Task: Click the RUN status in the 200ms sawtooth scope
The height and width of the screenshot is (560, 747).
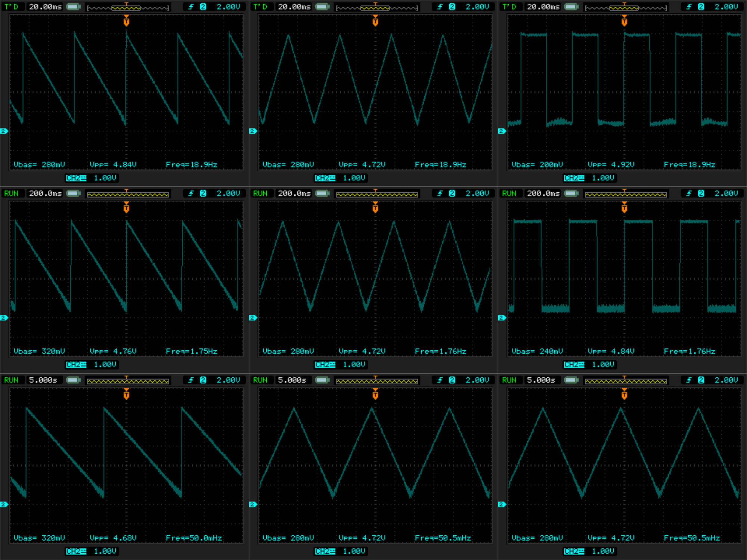Action: tap(11, 193)
